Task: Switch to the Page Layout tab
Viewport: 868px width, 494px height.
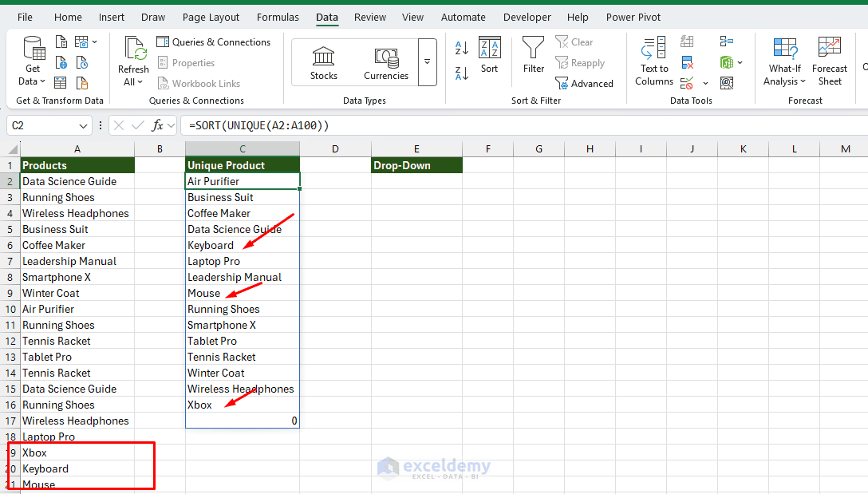Action: 211,18
